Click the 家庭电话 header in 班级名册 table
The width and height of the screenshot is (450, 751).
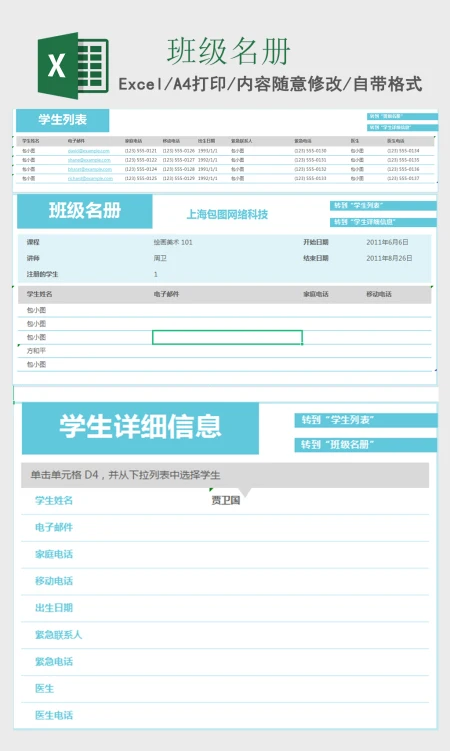(x=315, y=294)
